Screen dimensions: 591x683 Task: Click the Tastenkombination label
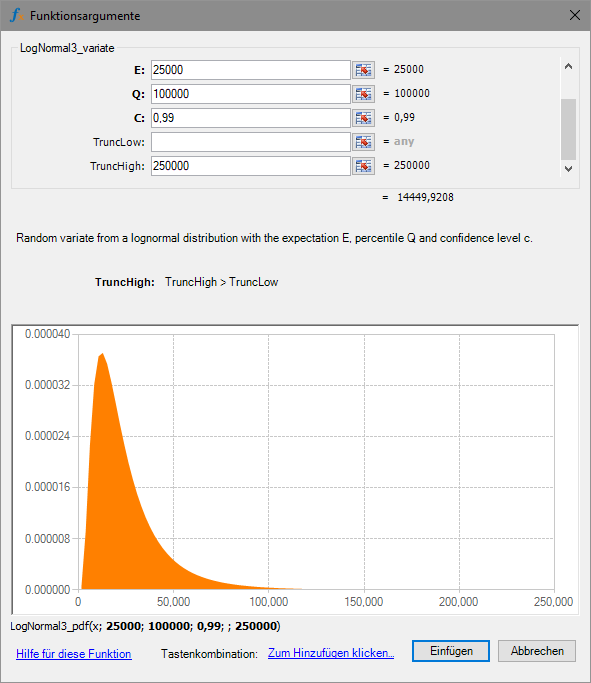pyautogui.click(x=209, y=654)
